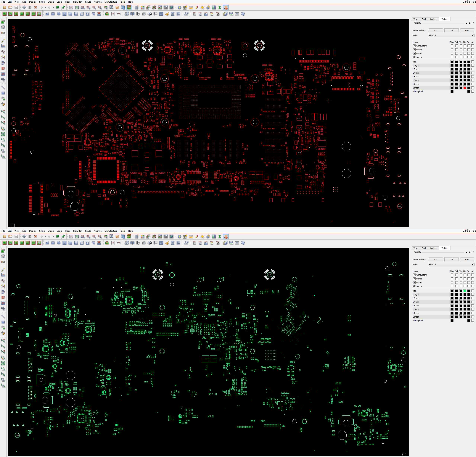Uncheck Masks checkbox in lower Visibility panel
The height and width of the screenshot is (457, 476).
(x=415, y=282)
